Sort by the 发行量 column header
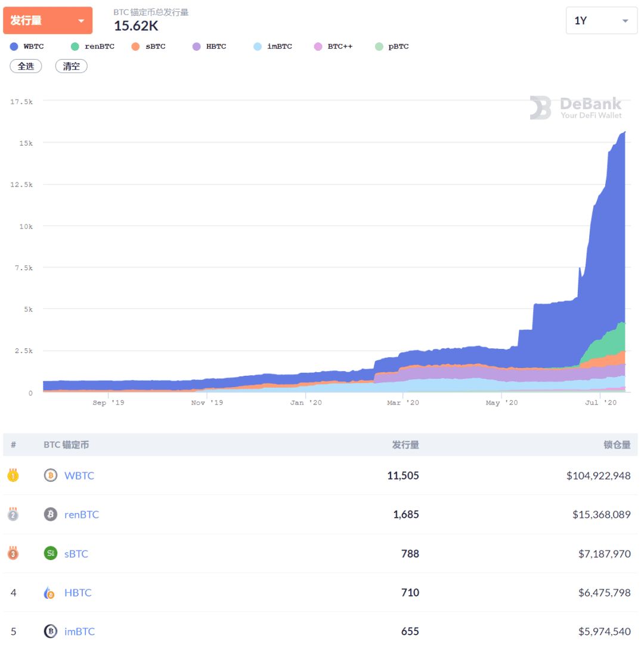The image size is (644, 646). tap(405, 444)
